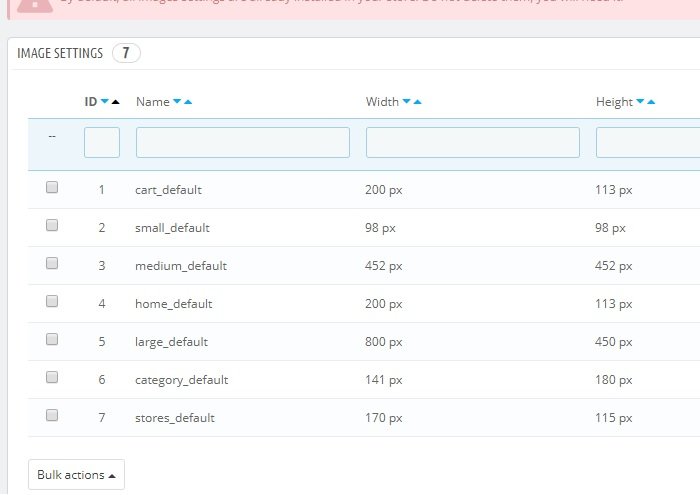
Task: Sort Width column ascending arrow
Action: pos(417,102)
